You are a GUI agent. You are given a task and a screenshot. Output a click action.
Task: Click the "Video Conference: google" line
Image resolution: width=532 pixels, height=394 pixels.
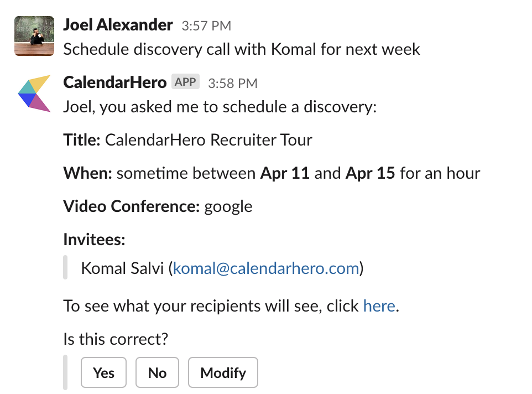click(x=158, y=206)
